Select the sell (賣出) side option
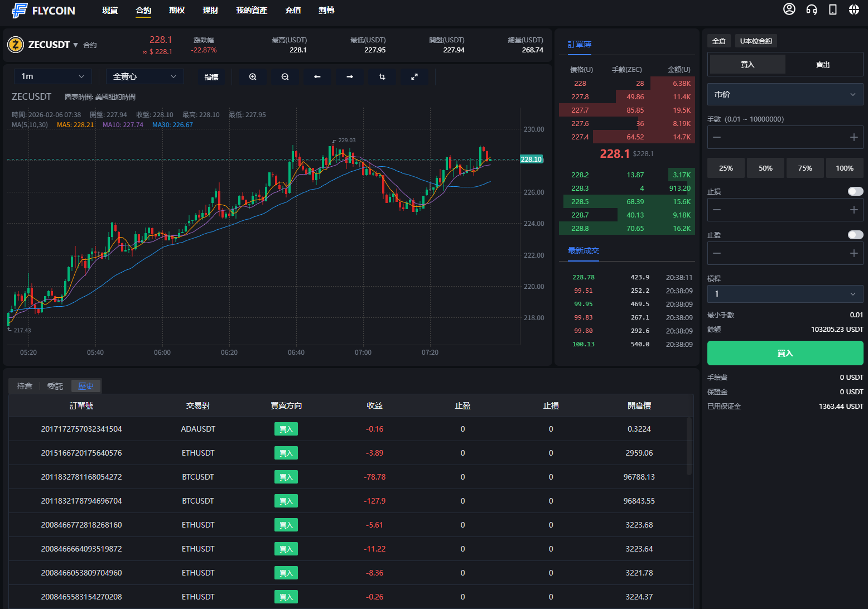The height and width of the screenshot is (609, 868). pyautogui.click(x=823, y=65)
